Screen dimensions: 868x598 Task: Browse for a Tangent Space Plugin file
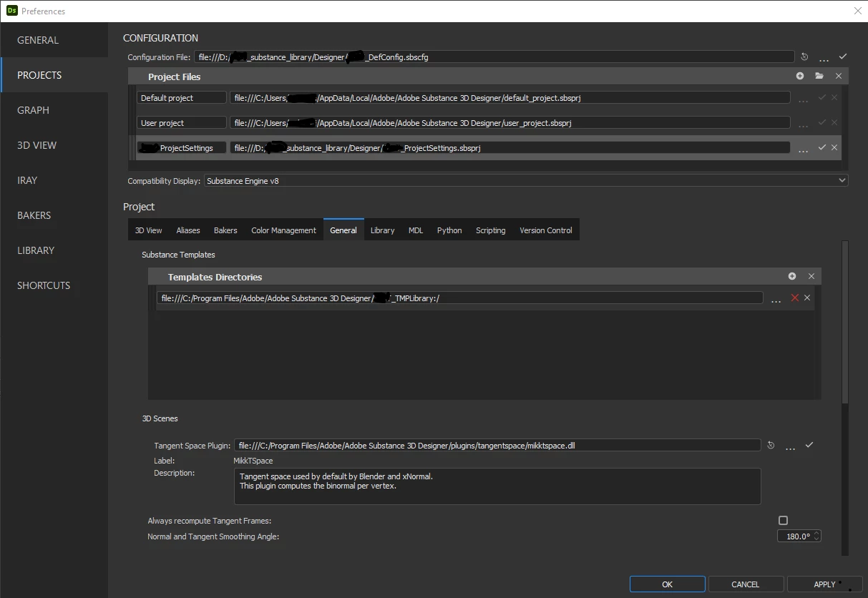(791, 447)
